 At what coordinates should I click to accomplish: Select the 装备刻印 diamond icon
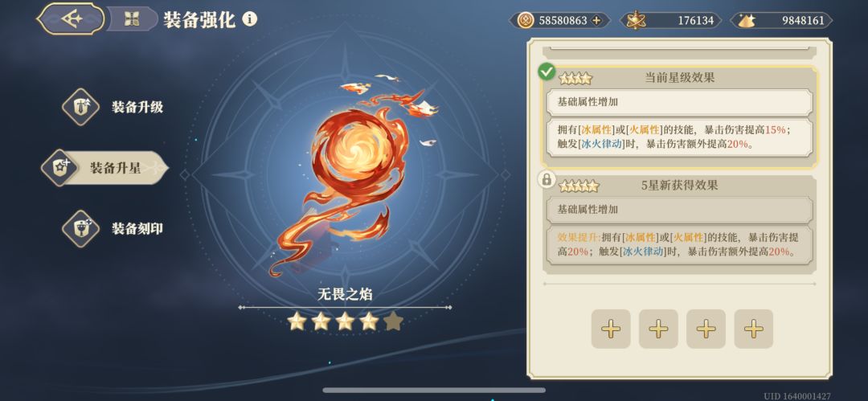click(x=80, y=228)
